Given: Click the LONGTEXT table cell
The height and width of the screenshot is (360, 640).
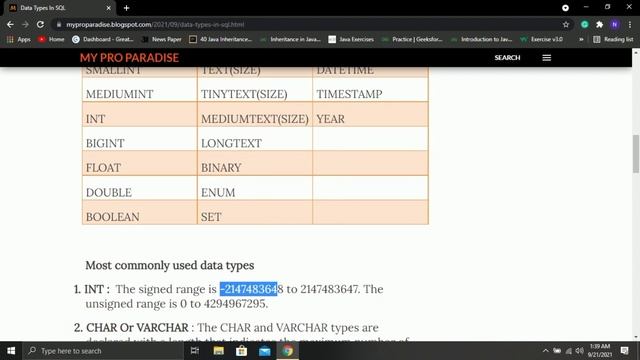Looking at the screenshot, I should [x=255, y=139].
